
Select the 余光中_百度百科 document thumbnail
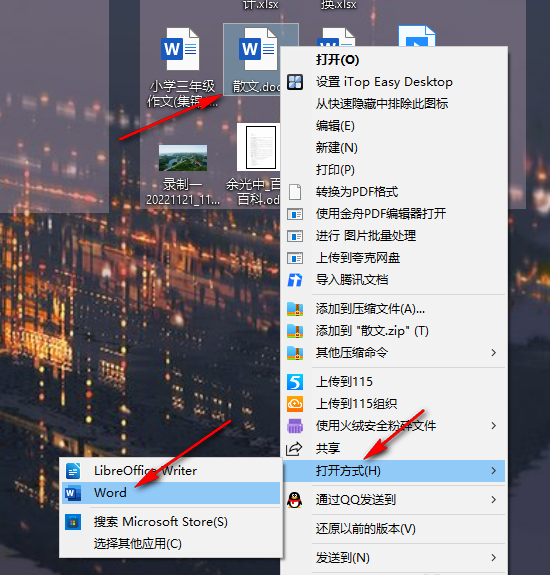coord(258,147)
